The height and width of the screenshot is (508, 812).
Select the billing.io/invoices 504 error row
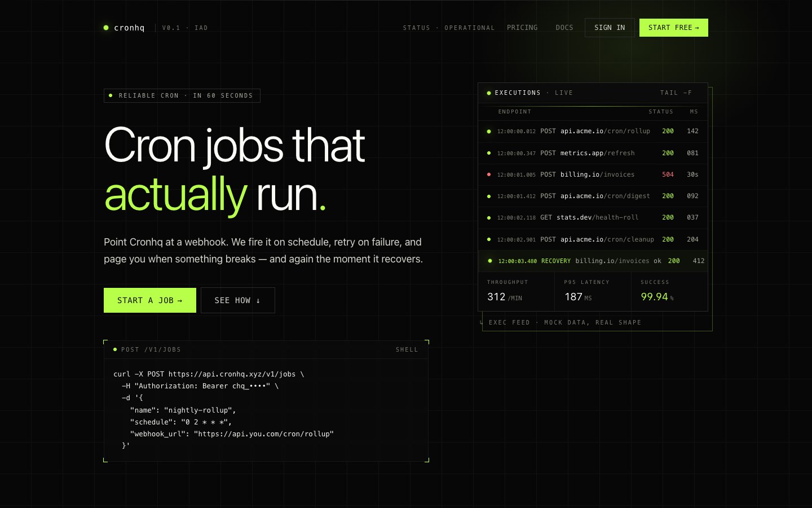[x=593, y=175]
